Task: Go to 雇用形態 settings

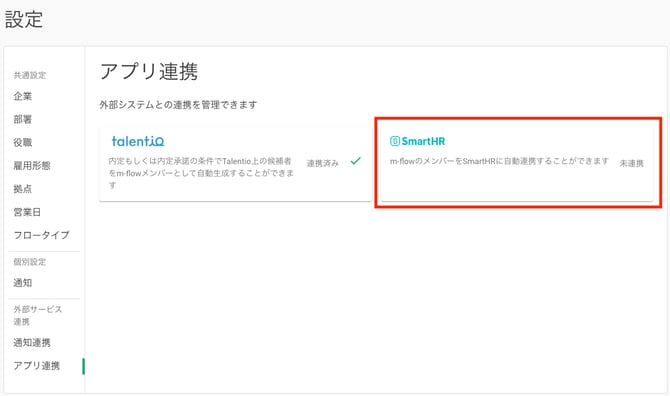Action: (32, 165)
